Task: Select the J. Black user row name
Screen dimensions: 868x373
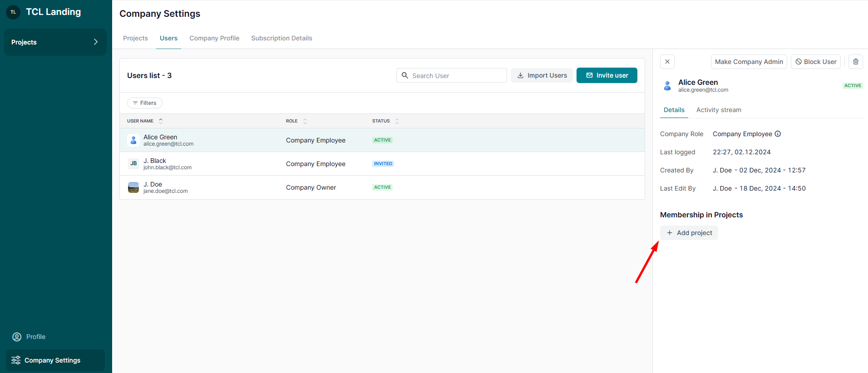Action: pos(155,161)
